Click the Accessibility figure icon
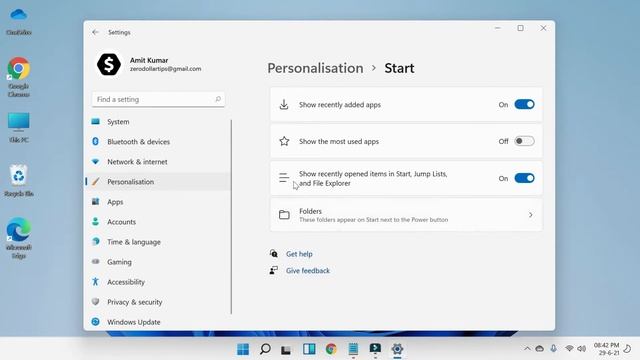This screenshot has height=360, width=640. click(96, 282)
